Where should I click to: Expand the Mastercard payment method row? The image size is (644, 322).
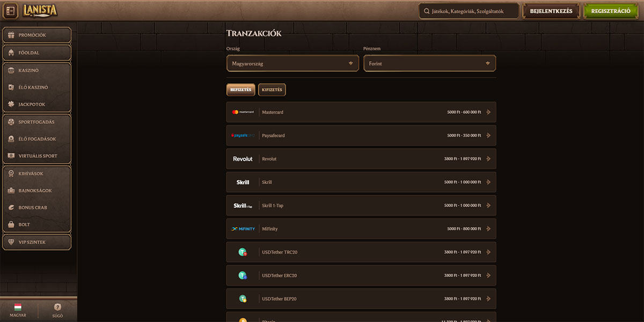pos(361,112)
